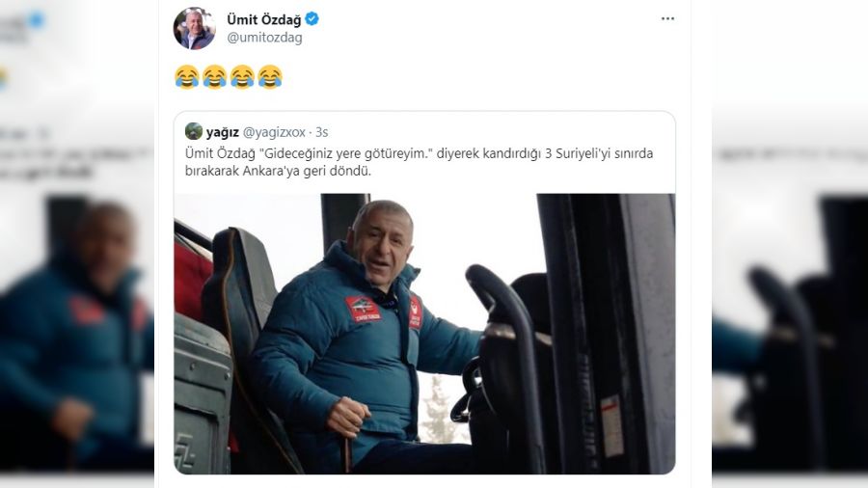Open the quoted tweet's attached photo

pos(424,334)
